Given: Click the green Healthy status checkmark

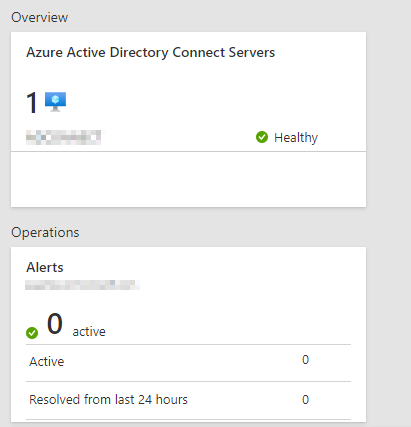Looking at the screenshot, I should pyautogui.click(x=262, y=137).
